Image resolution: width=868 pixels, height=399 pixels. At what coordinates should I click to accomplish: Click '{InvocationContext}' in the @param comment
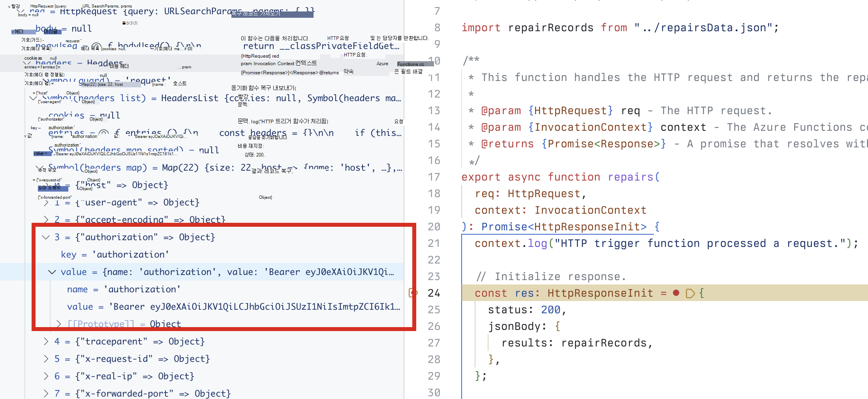click(x=590, y=127)
